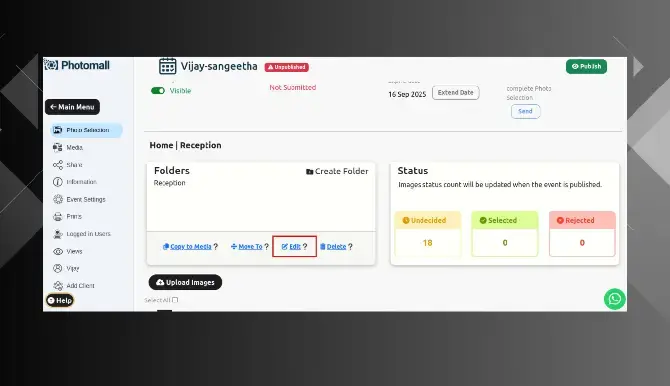Screen dimensions: 670x386
Task: Click the question mark next to Copy to Media
Action: pos(216,247)
